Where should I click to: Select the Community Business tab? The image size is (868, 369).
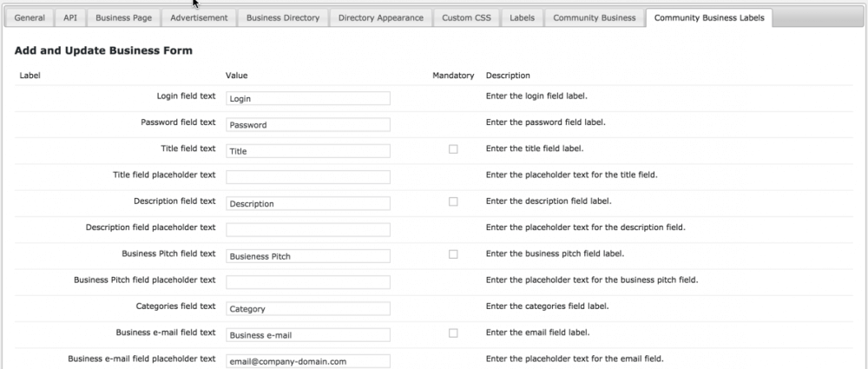click(x=594, y=17)
